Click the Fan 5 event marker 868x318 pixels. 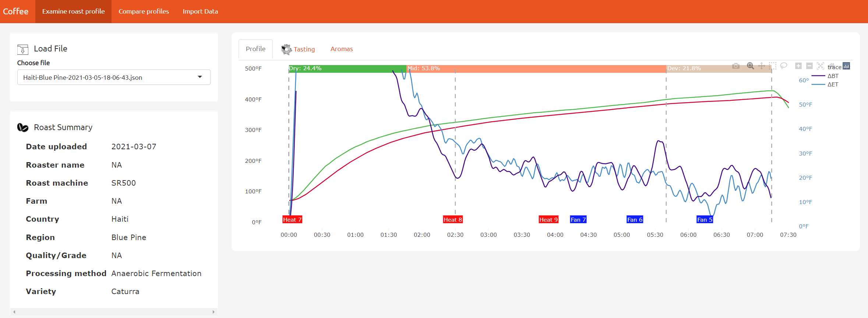(x=705, y=219)
